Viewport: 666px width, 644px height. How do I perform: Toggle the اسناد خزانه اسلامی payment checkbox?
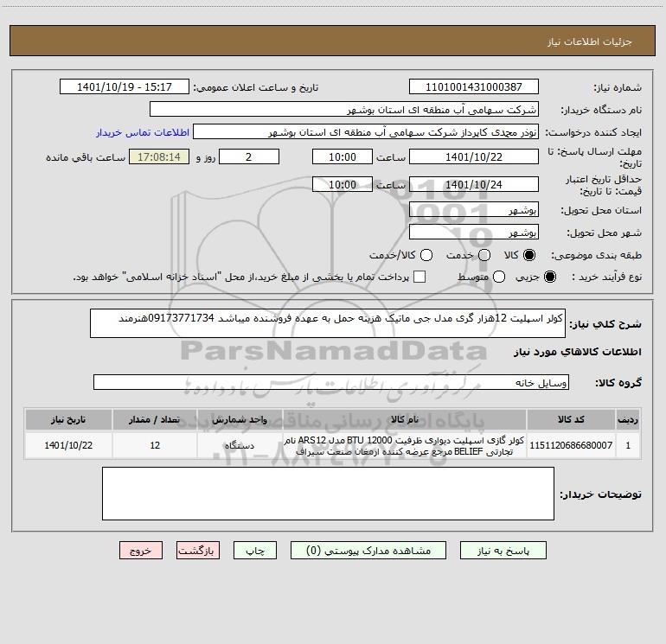[x=419, y=277]
